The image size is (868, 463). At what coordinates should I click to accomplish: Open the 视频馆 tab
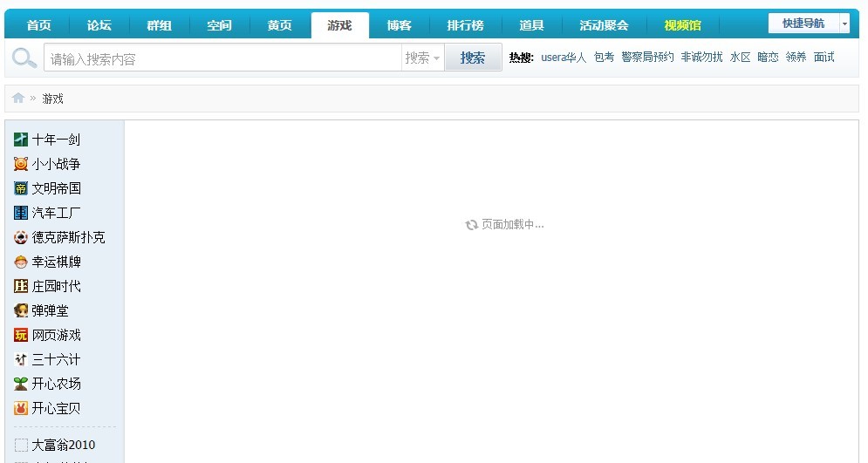(x=682, y=25)
